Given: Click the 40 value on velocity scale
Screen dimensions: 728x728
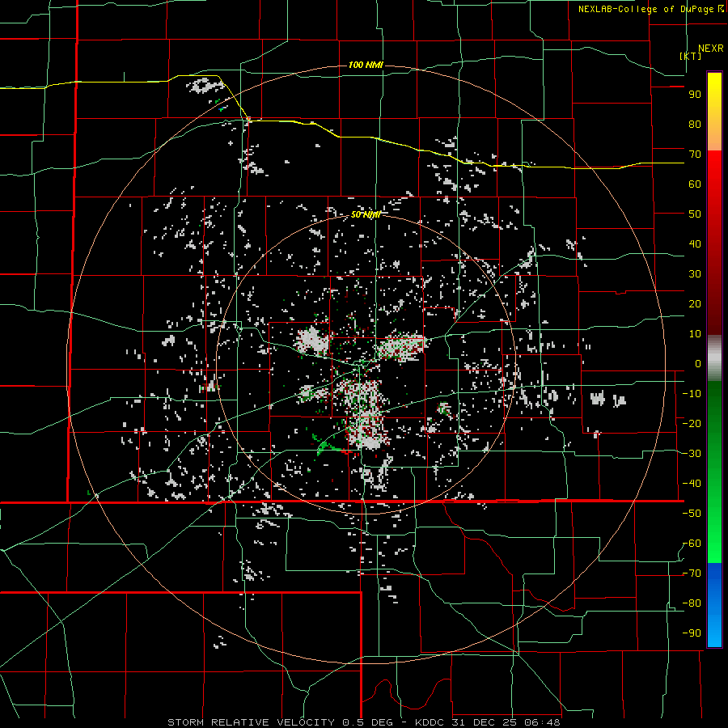Looking at the screenshot, I should point(695,243).
